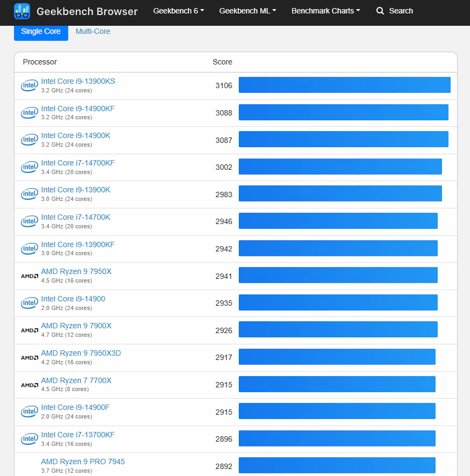Expand the Benchmark Charts dropdown
Viewport: 470px width, 476px height.
click(326, 11)
